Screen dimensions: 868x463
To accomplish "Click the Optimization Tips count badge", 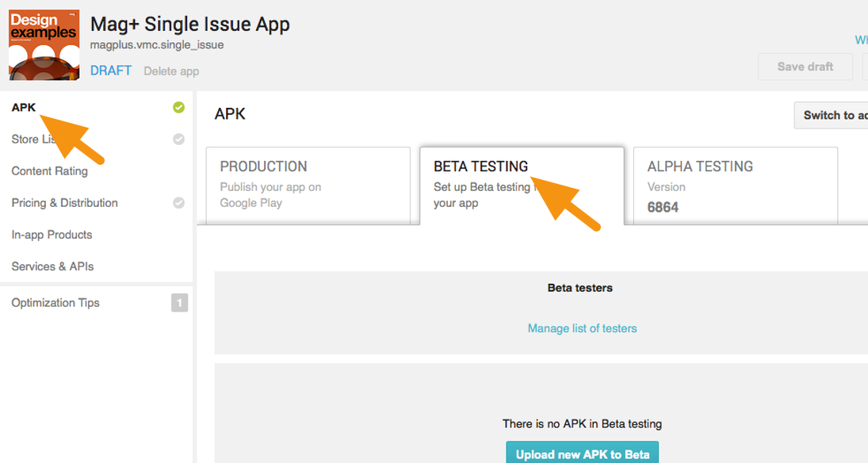I will coord(179,303).
